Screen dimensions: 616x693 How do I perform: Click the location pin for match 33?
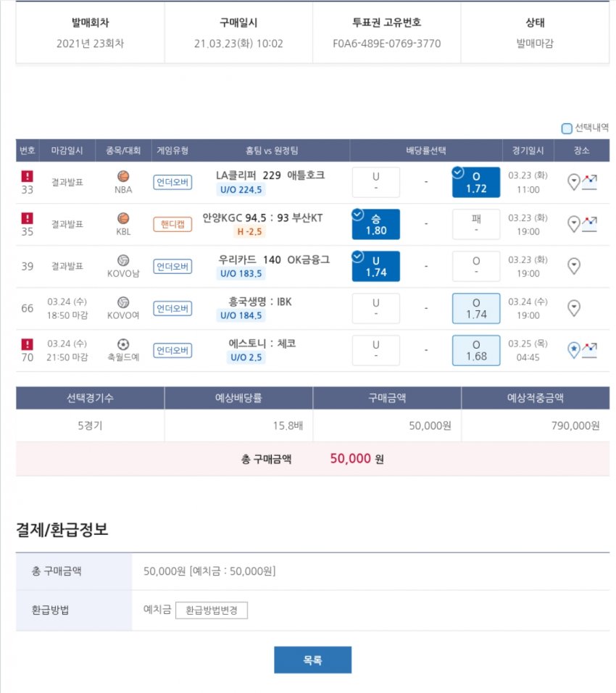[x=573, y=183]
